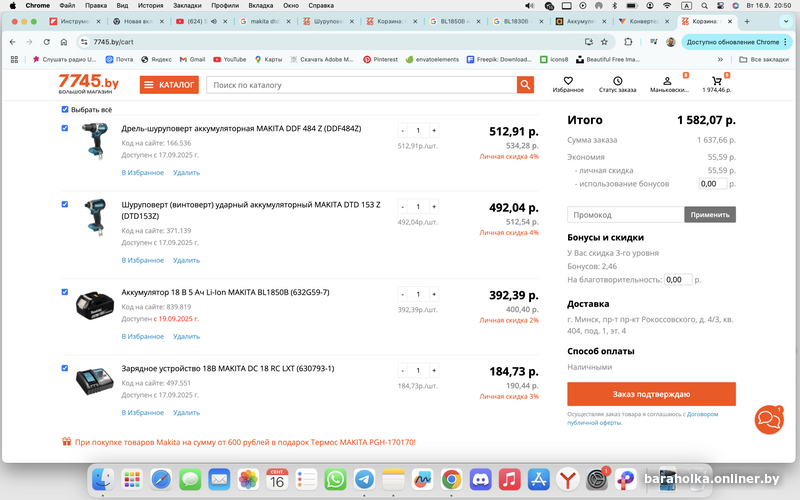This screenshot has width=800, height=500.
Task: Open the online chat bubble widget
Action: tap(769, 419)
